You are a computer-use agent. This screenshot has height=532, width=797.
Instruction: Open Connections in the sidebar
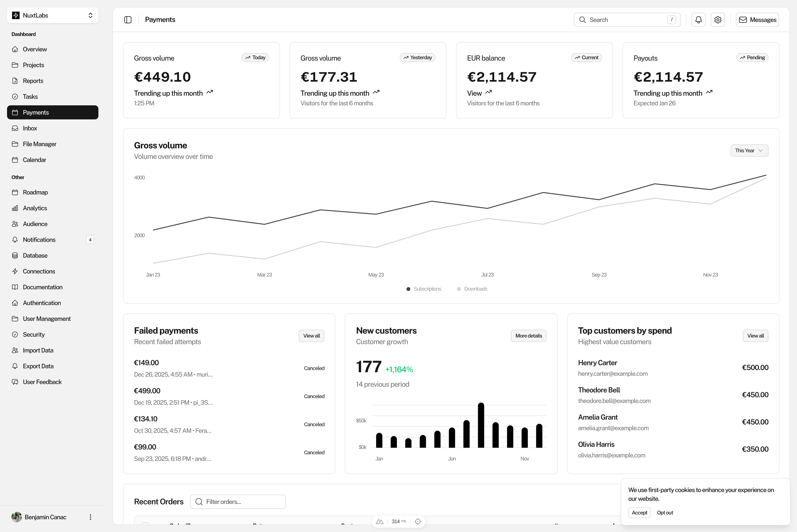(x=39, y=271)
